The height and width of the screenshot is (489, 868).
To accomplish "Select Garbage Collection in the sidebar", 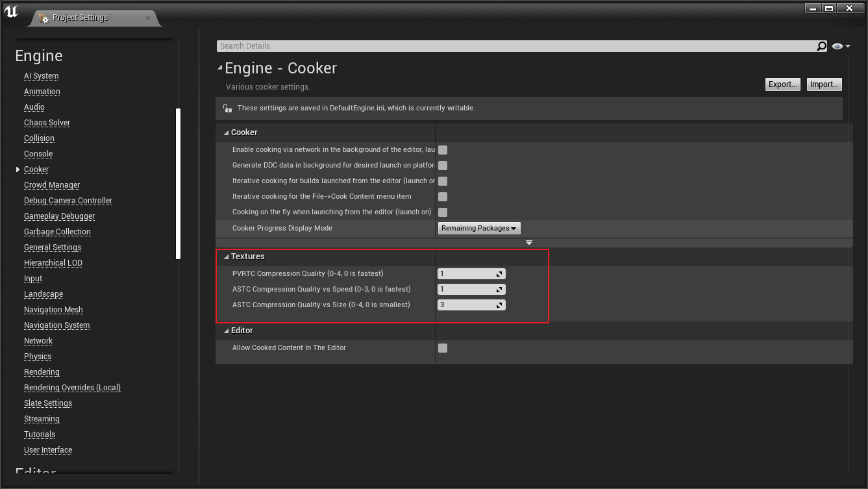I will tap(57, 232).
